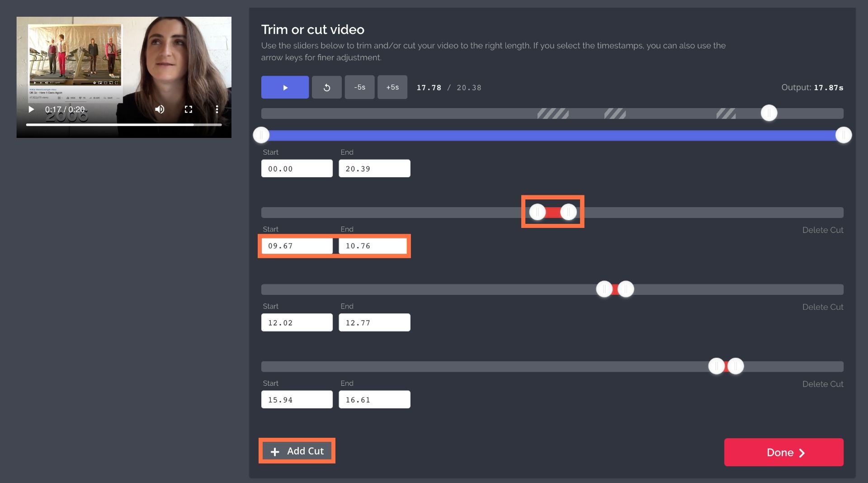Mute the preview video volume icon
The width and height of the screenshot is (868, 483).
coord(160,109)
